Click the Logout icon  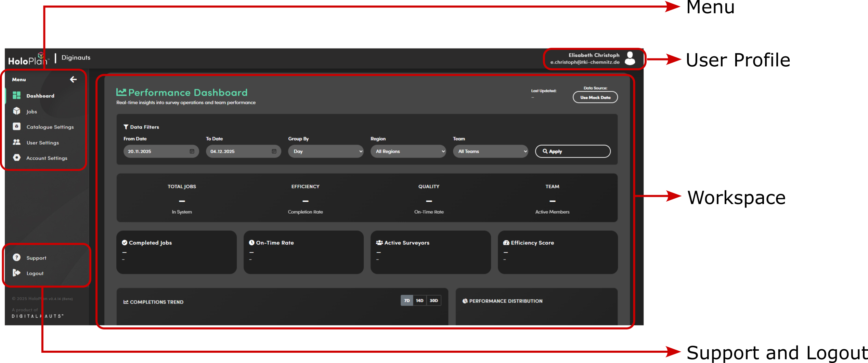(x=16, y=273)
